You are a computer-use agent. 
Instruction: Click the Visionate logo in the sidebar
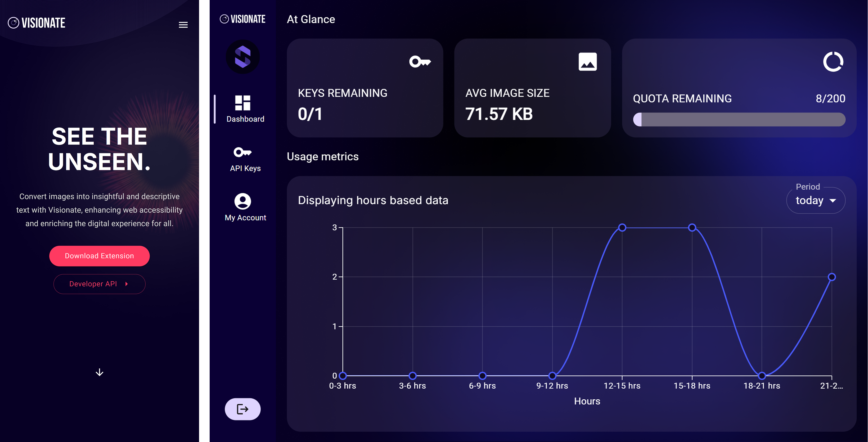click(x=242, y=19)
